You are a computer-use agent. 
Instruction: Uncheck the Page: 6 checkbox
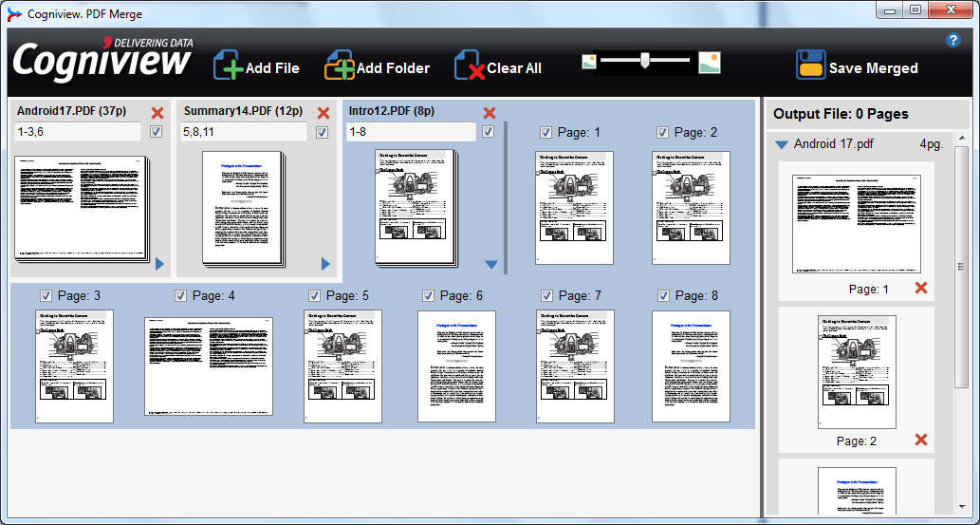pos(428,295)
